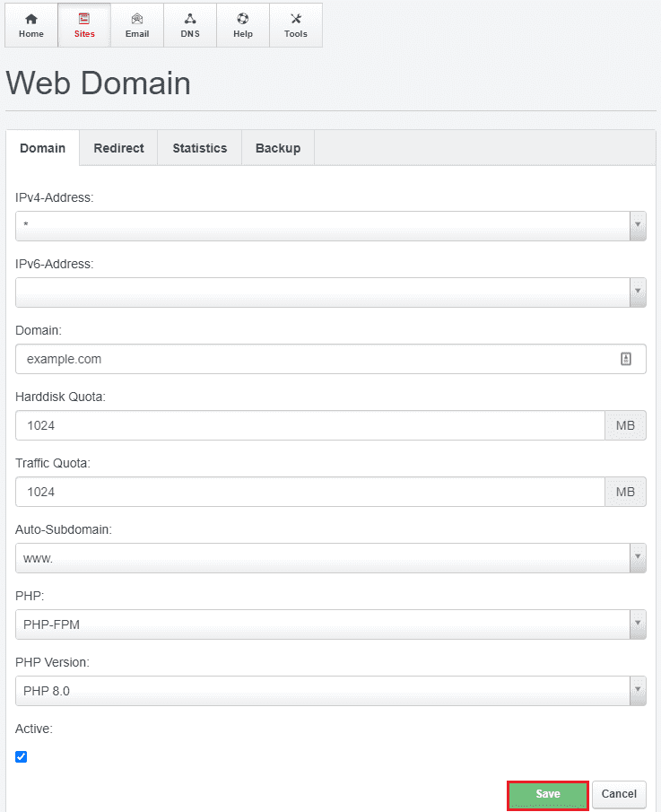Click into the Traffic Quota field

tap(310, 492)
